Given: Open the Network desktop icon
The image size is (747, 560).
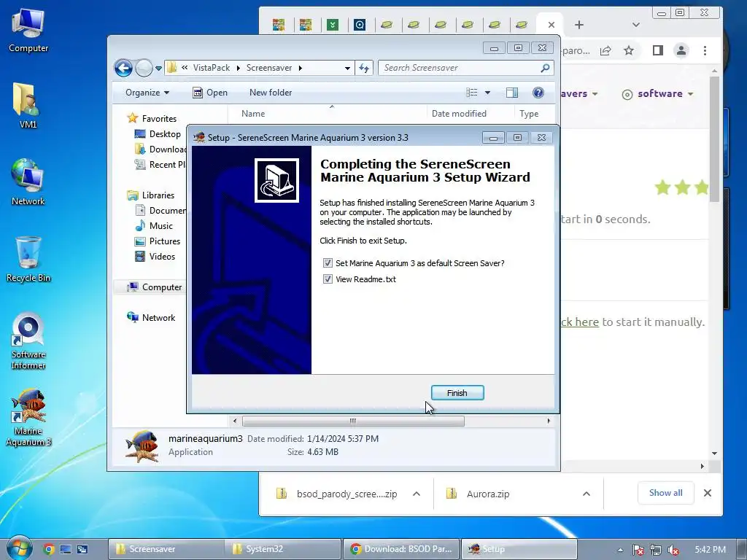Looking at the screenshot, I should click(28, 182).
